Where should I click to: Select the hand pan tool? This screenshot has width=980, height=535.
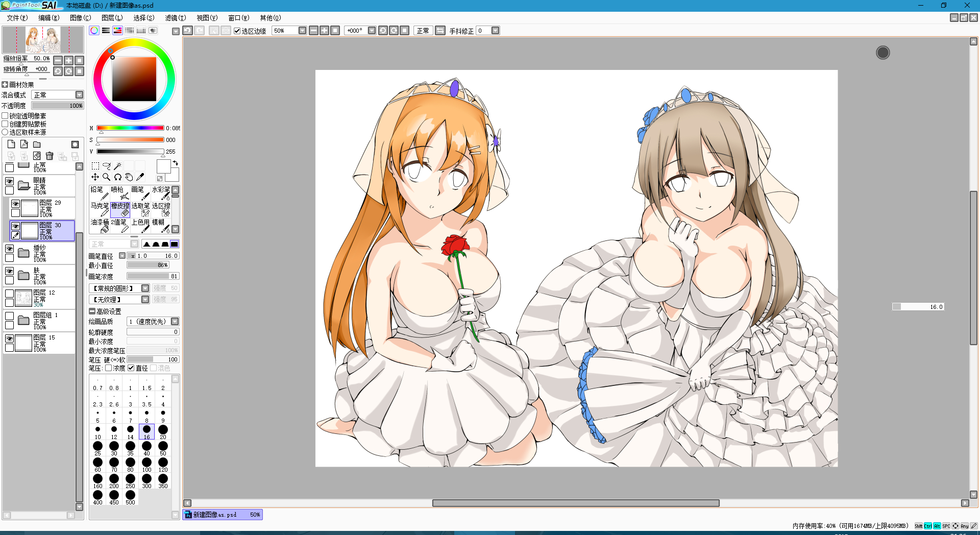(x=129, y=177)
